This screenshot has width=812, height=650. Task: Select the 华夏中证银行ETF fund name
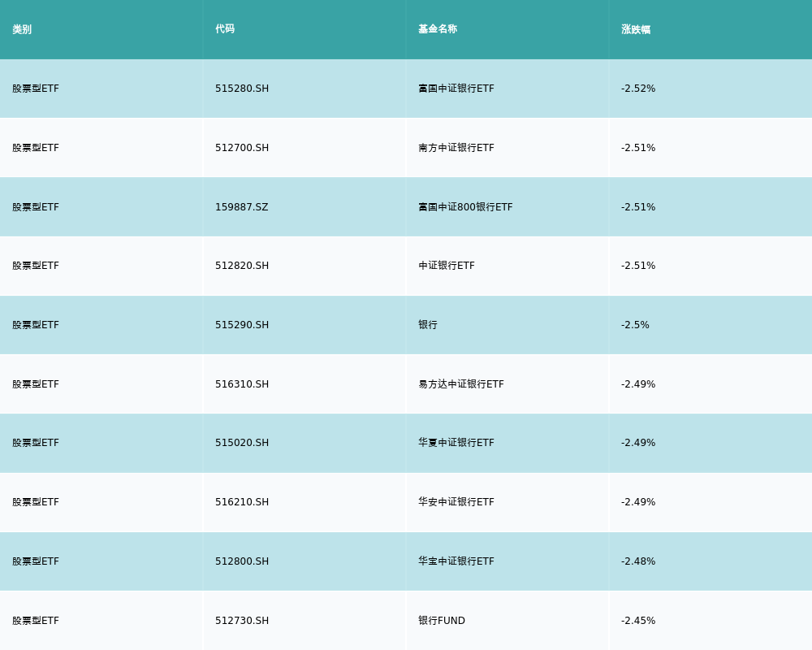pos(456,443)
